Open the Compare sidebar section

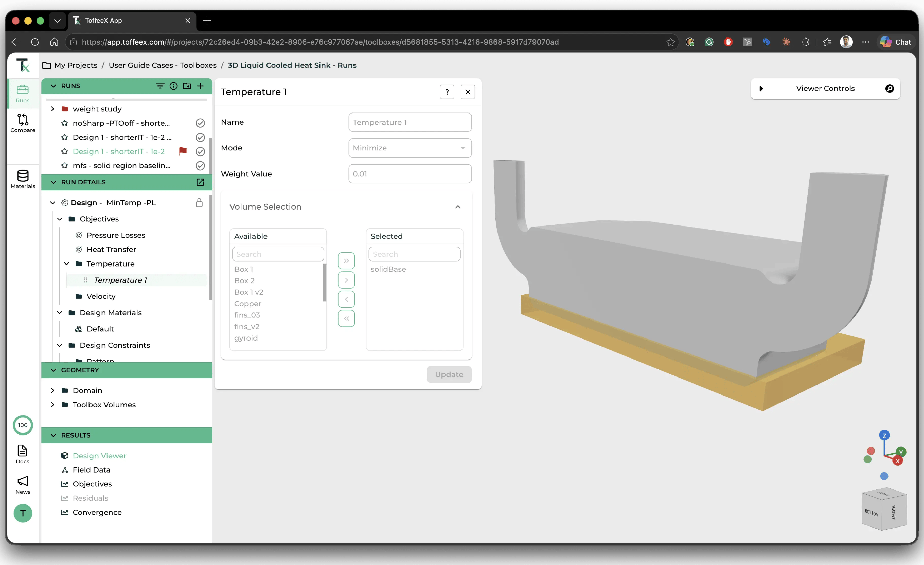(23, 123)
